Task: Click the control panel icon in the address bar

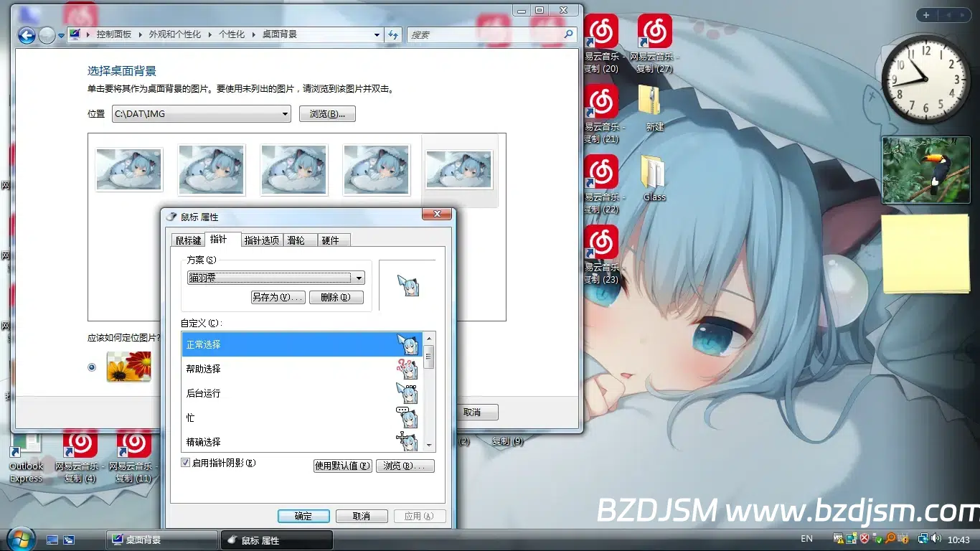Action: click(x=75, y=34)
